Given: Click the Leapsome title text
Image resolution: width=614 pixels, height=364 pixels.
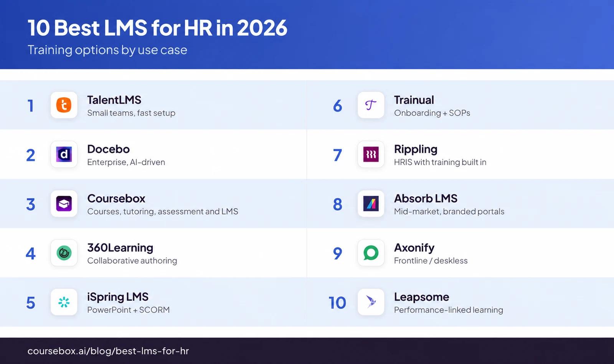Looking at the screenshot, I should pos(422,297).
